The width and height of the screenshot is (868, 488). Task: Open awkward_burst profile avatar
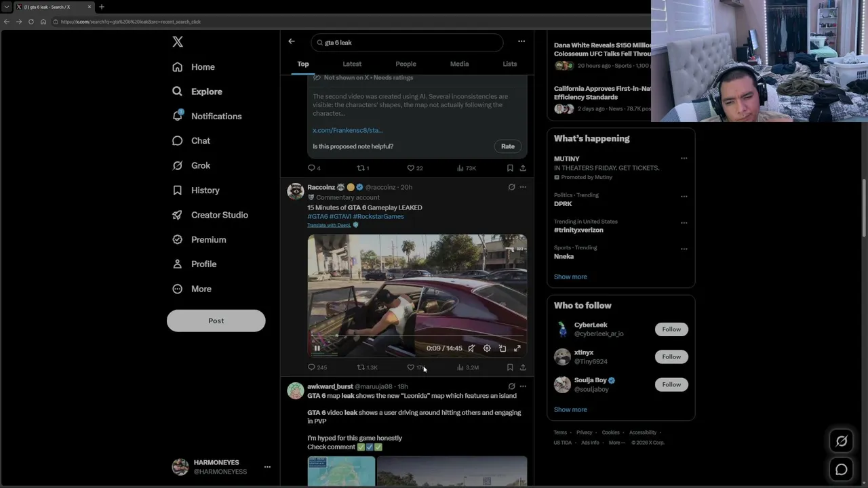pyautogui.click(x=296, y=390)
